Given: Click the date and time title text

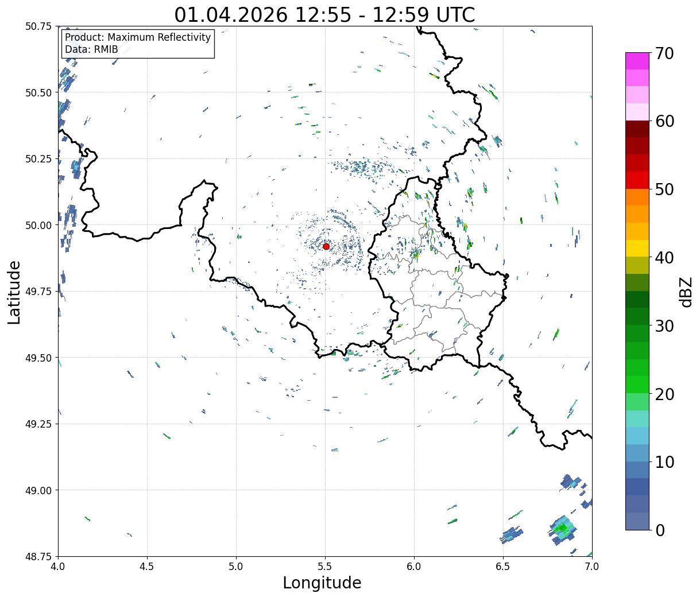Looking at the screenshot, I should pyautogui.click(x=325, y=14).
